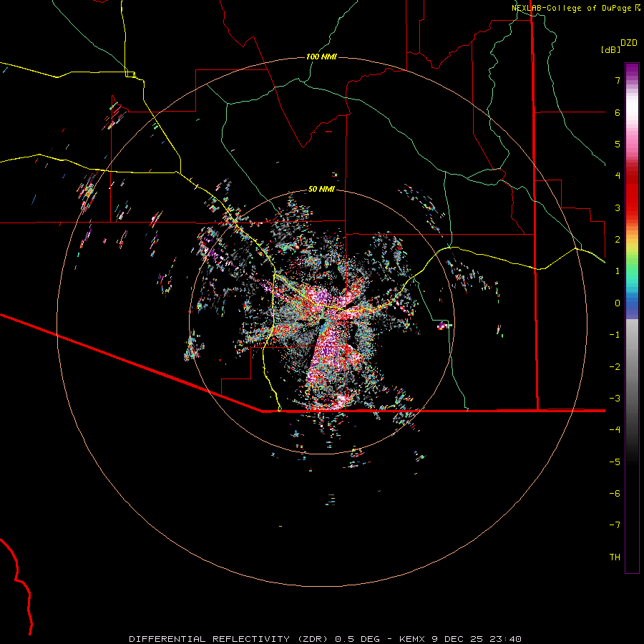The width and height of the screenshot is (644, 644).
Task: Click the 50 NMI range ring label
Action: click(321, 189)
